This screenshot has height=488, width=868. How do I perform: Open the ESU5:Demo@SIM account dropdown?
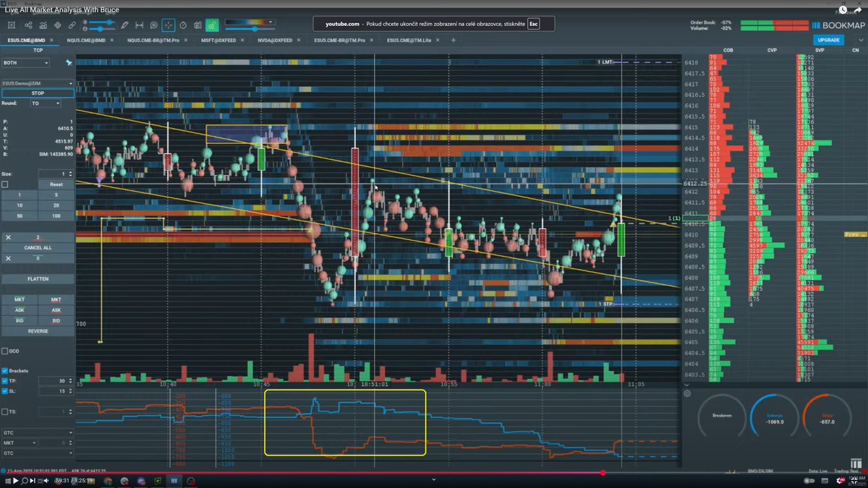(x=38, y=84)
